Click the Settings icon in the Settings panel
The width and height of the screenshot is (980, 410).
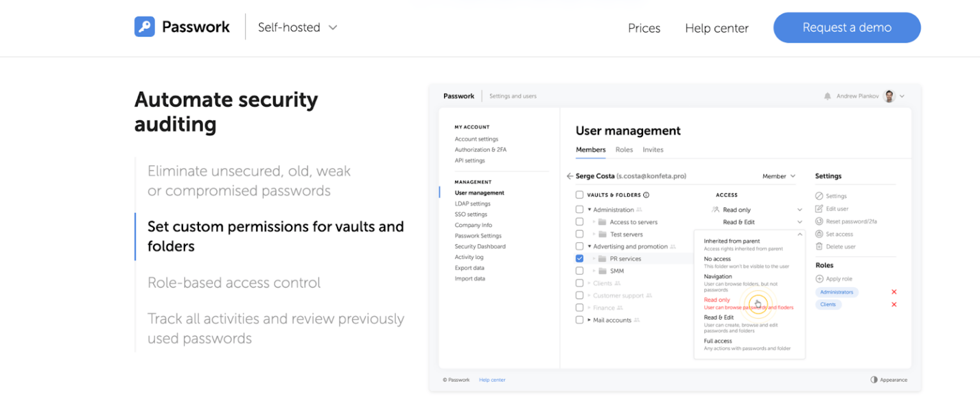coord(819,196)
